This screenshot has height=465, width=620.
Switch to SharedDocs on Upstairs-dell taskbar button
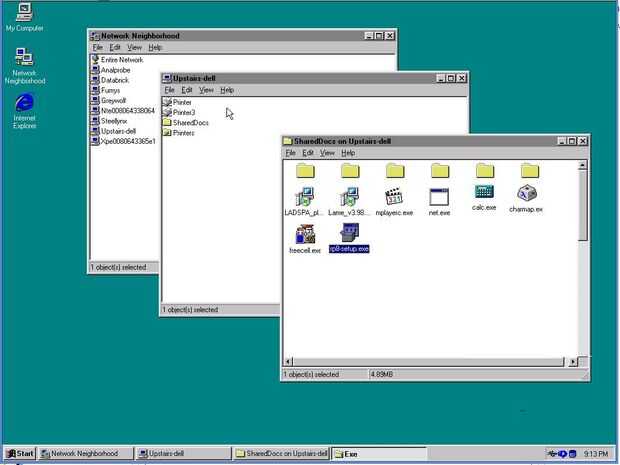[x=281, y=454]
